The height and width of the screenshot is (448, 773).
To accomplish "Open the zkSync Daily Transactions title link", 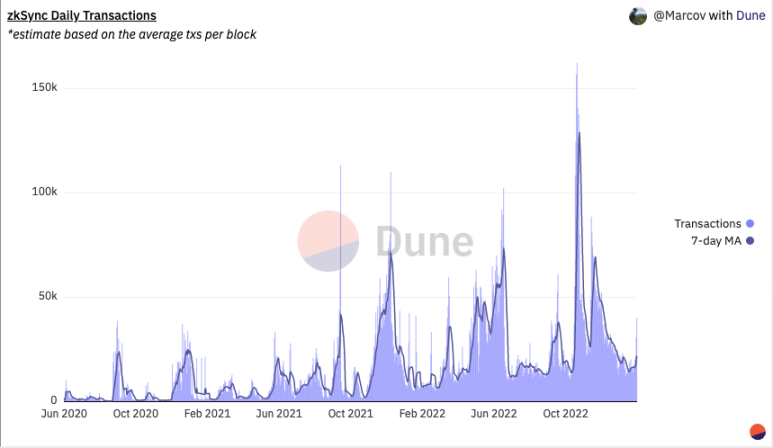I will (81, 16).
